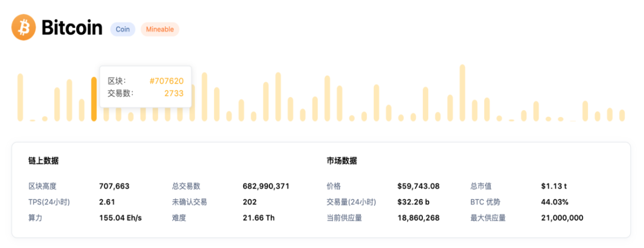Click the 难度 label
The width and height of the screenshot is (644, 248).
click(x=179, y=218)
